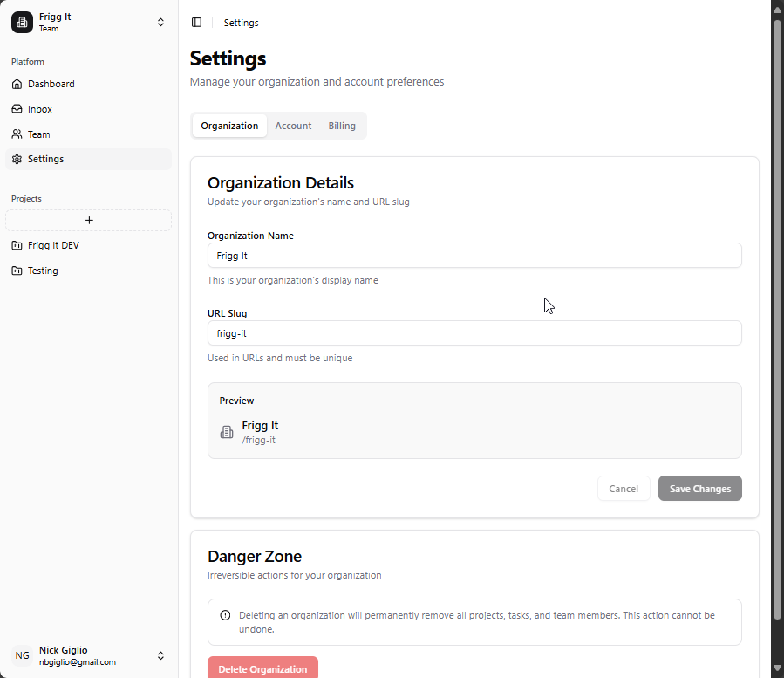Click into the URL Slug field
The width and height of the screenshot is (784, 678).
(474, 333)
